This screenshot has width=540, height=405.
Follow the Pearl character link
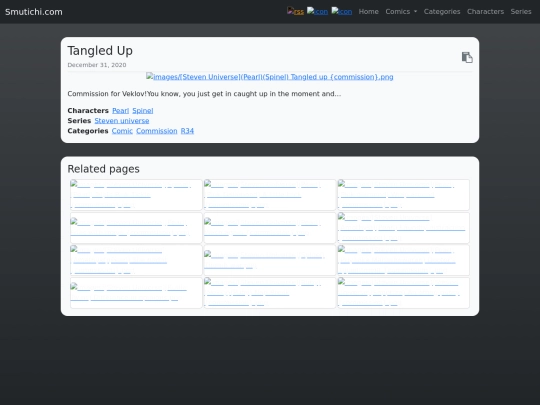point(121,111)
